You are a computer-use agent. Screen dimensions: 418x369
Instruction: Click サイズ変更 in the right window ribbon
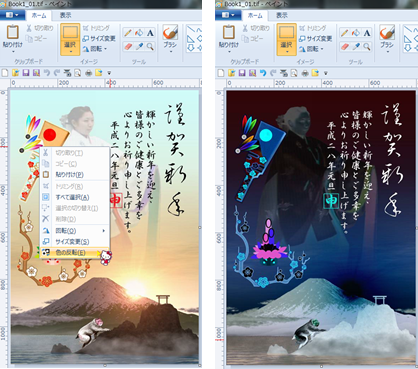[x=315, y=39]
